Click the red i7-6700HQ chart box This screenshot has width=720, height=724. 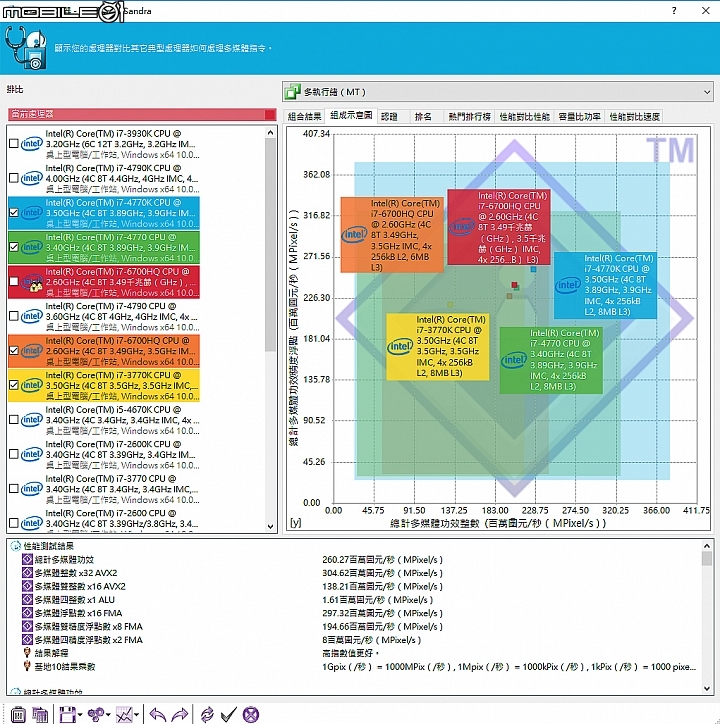499,227
